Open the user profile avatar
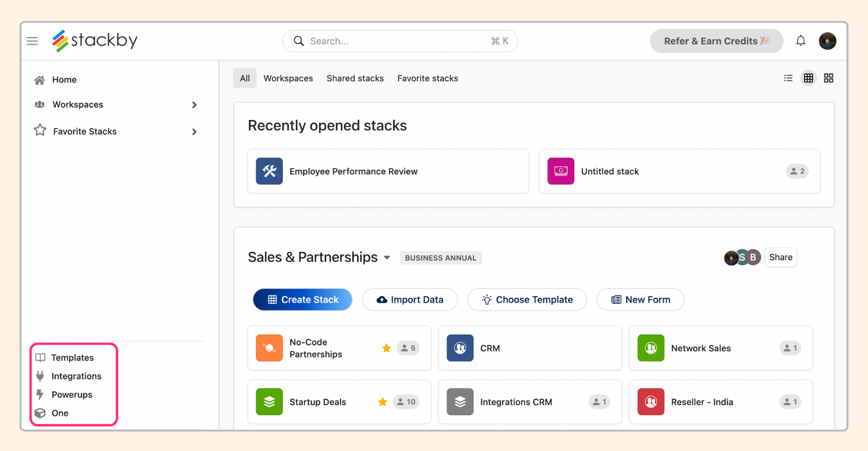The image size is (868, 451). [827, 41]
